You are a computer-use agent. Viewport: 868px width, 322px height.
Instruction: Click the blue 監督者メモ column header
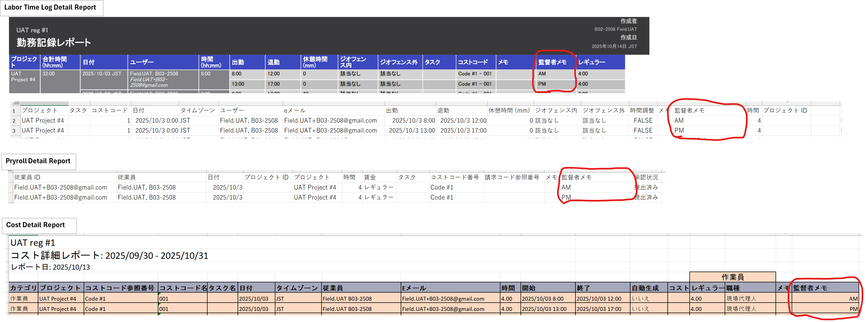[552, 62]
